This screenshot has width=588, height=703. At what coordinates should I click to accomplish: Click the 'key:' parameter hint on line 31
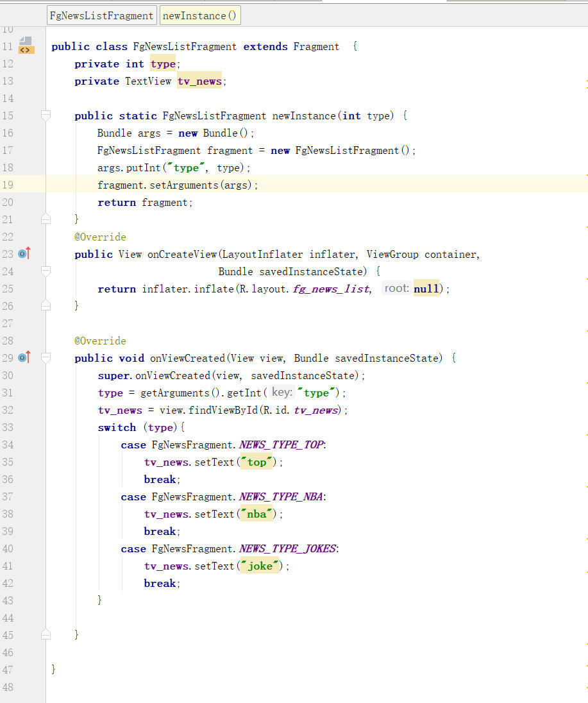[x=282, y=393]
